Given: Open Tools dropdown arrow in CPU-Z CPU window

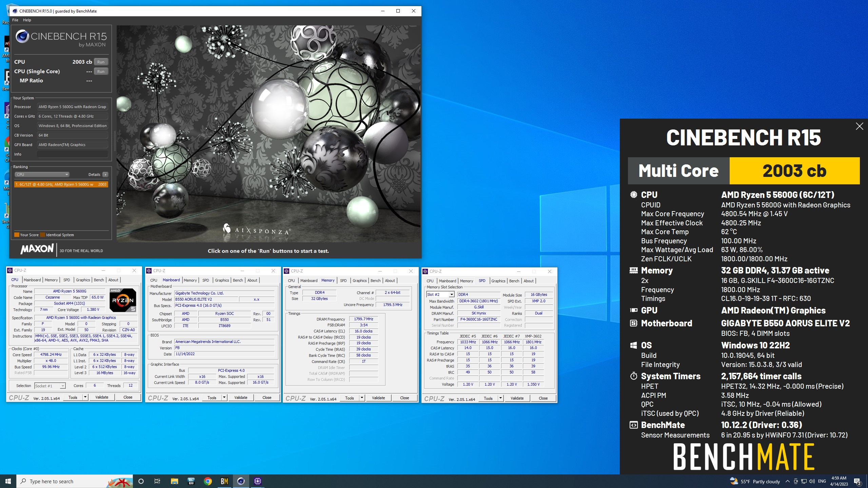Looking at the screenshot, I should click(x=85, y=397).
